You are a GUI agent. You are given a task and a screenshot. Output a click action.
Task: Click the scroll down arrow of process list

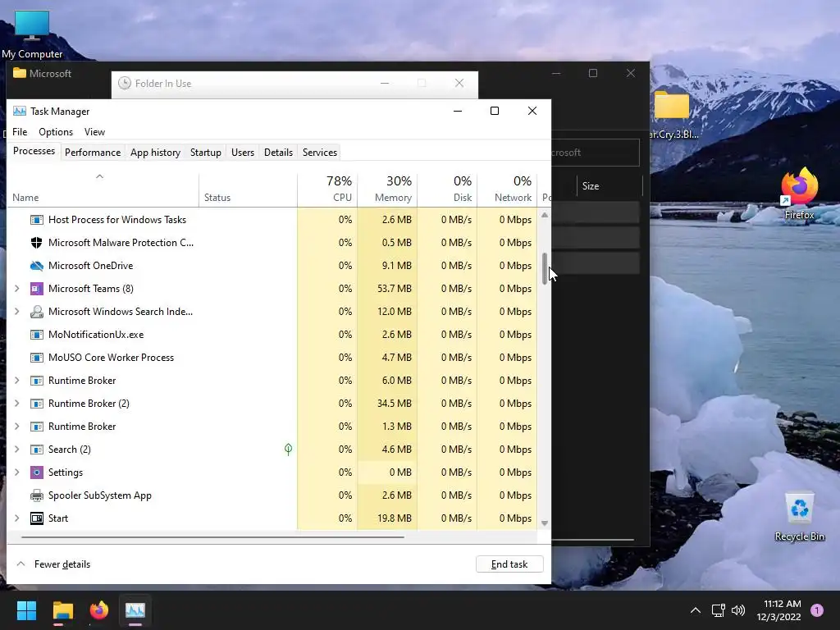tap(545, 523)
